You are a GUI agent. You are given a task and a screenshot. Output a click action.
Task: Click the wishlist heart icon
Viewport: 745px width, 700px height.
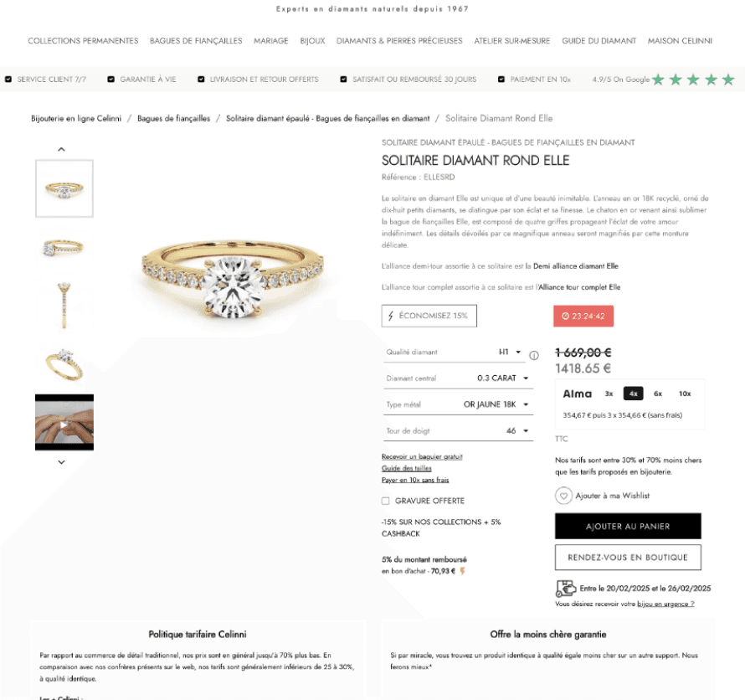563,496
